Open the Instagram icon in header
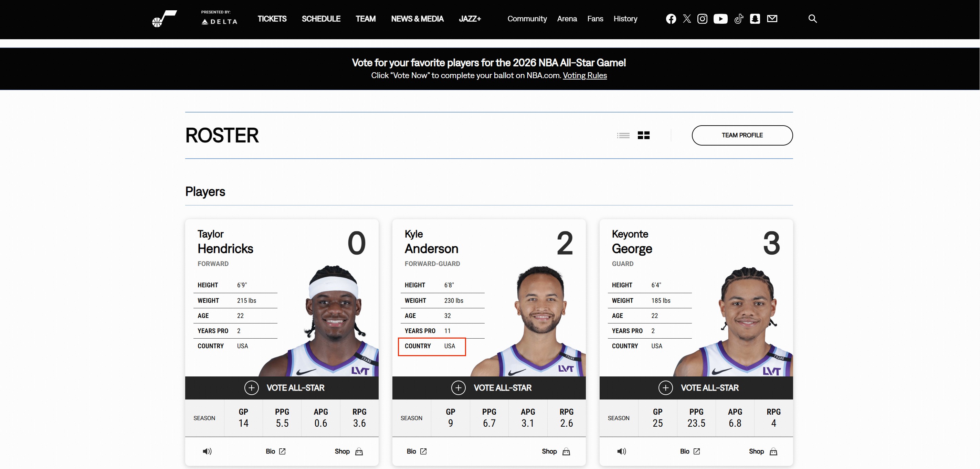 (x=702, y=19)
